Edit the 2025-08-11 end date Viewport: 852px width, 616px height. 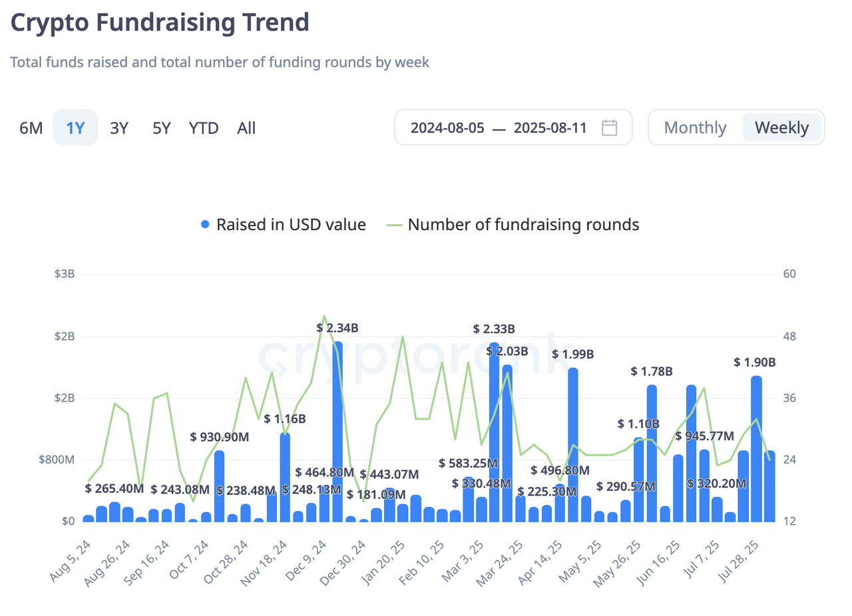point(550,128)
